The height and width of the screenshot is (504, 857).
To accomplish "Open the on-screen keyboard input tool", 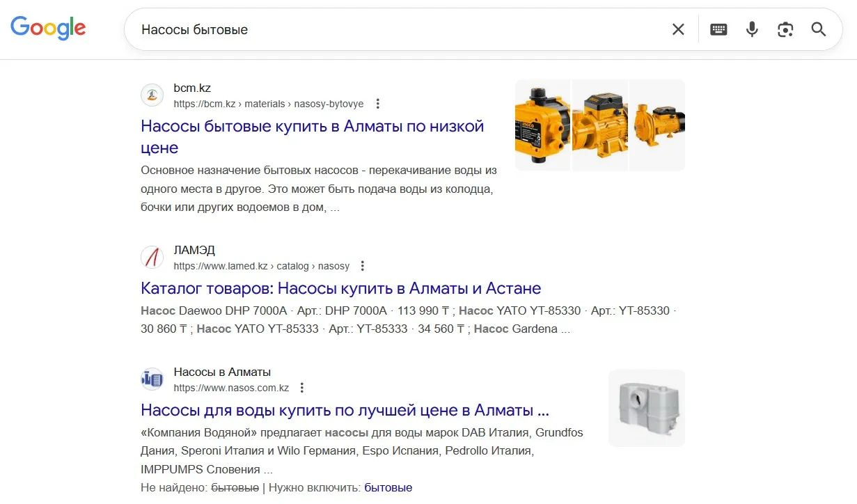I will point(718,29).
